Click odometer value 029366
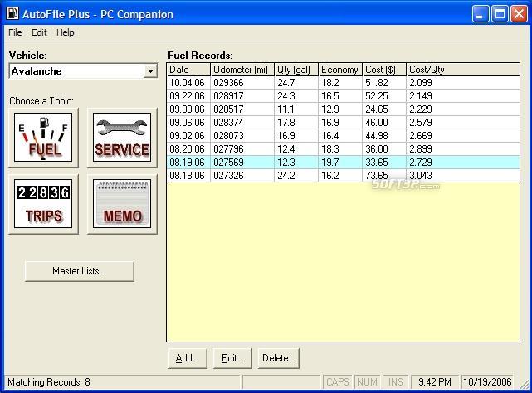Screen dimensions: 532x393 click(x=228, y=83)
